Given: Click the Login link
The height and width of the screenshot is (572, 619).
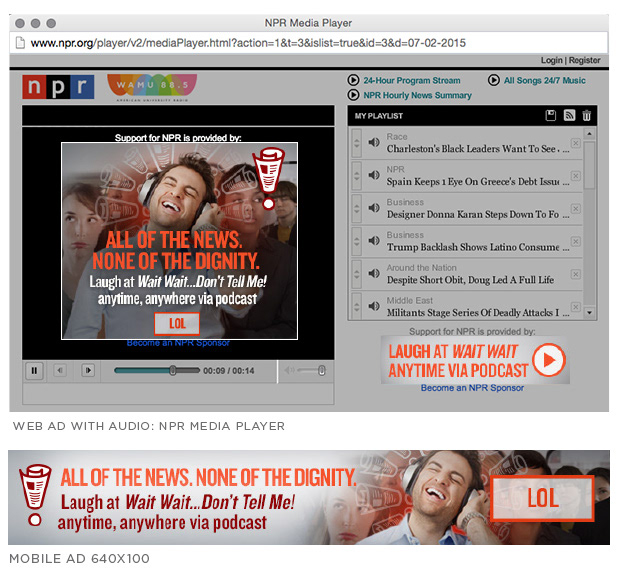Looking at the screenshot, I should (551, 60).
